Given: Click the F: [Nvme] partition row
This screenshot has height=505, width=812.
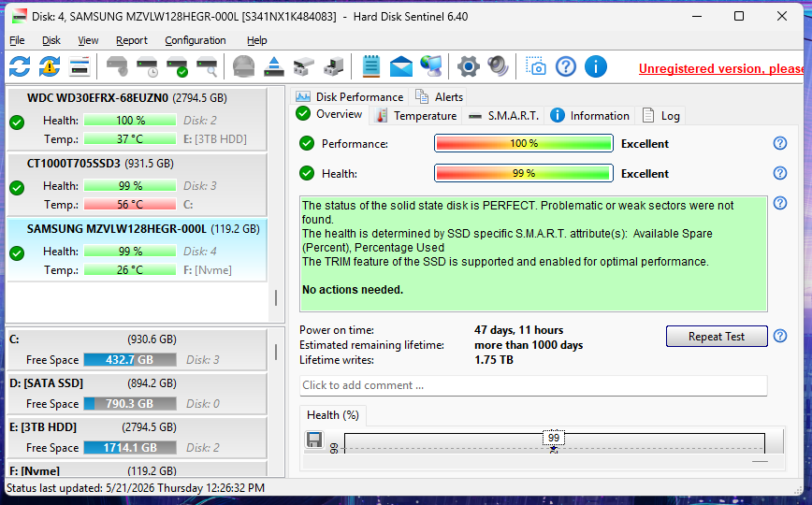Looking at the screenshot, I should click(138, 469).
